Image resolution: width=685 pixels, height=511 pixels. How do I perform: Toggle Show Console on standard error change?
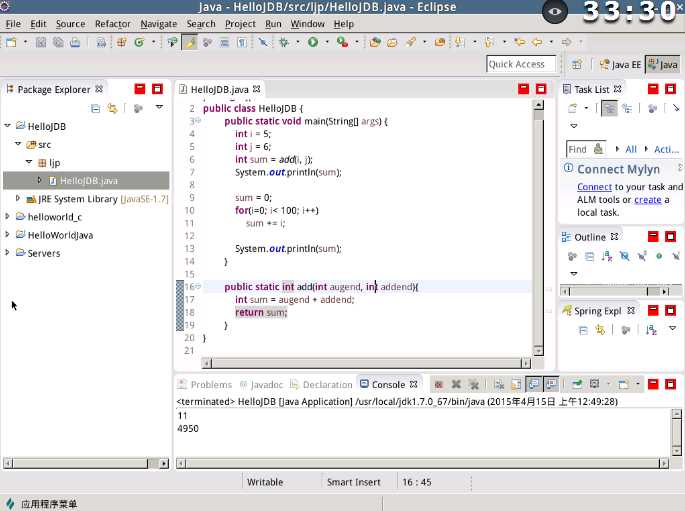tap(551, 384)
